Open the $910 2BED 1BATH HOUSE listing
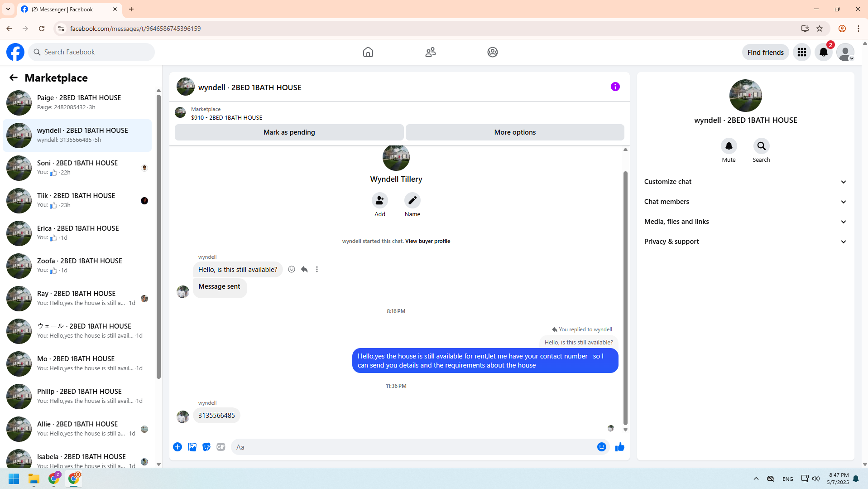This screenshot has height=489, width=868. pos(226,117)
